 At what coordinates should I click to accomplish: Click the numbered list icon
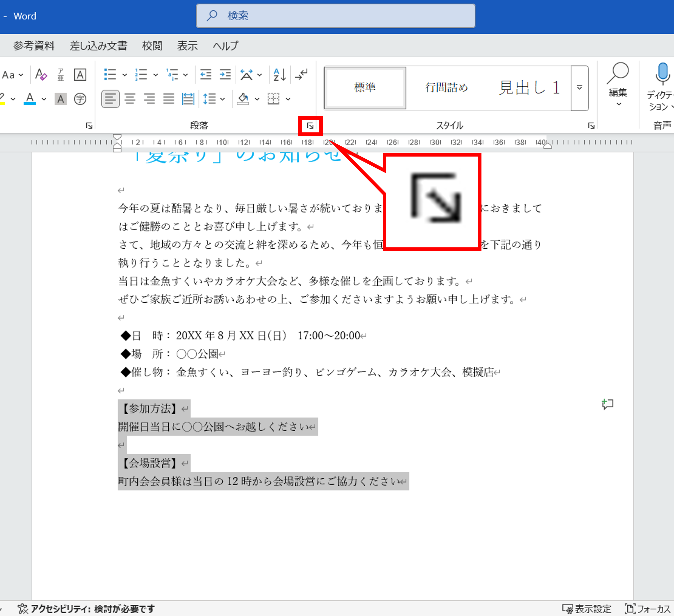click(x=141, y=74)
